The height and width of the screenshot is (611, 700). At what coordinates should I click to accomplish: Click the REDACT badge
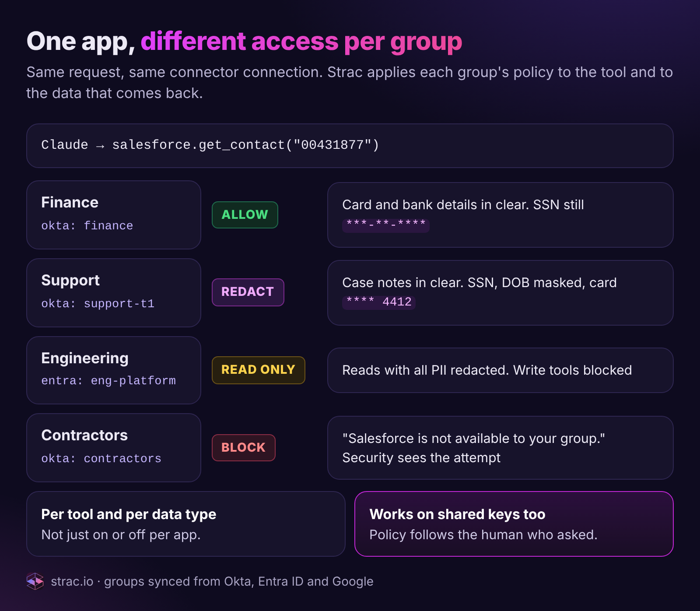248,292
